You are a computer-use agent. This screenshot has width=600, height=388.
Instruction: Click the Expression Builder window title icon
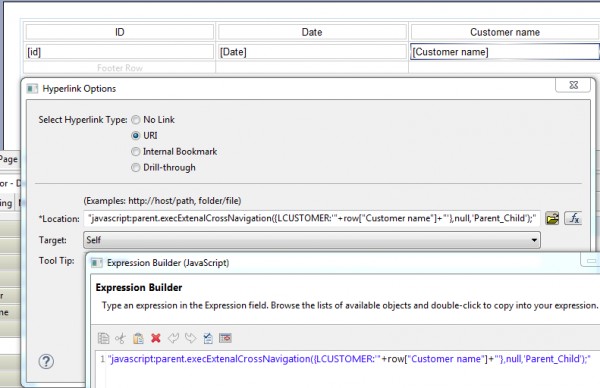click(x=96, y=263)
